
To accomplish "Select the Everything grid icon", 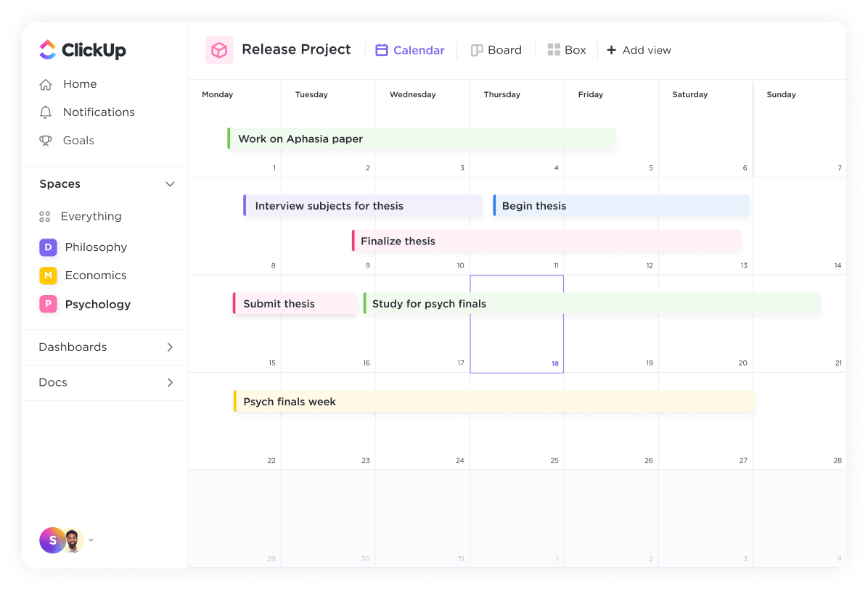I will 45,217.
